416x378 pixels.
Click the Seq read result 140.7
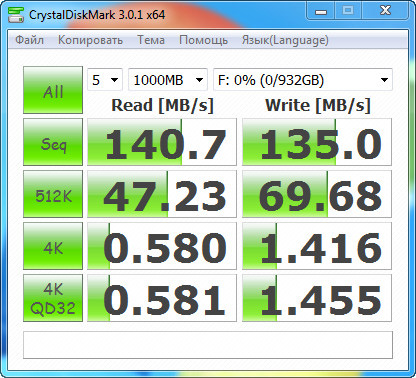point(162,142)
